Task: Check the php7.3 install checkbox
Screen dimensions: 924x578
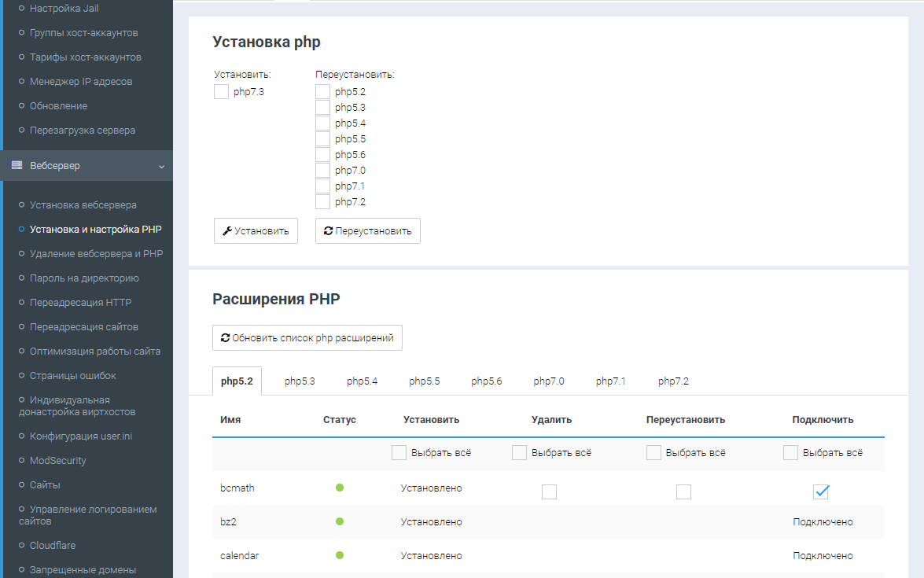Action: pyautogui.click(x=221, y=91)
